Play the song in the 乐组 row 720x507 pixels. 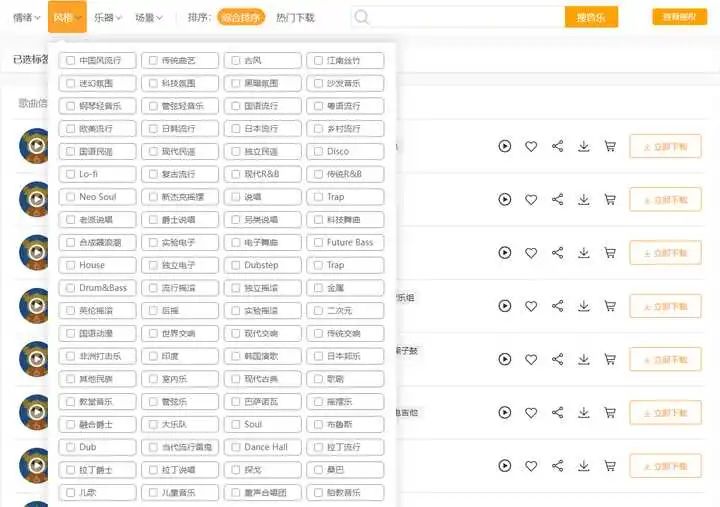coord(505,306)
